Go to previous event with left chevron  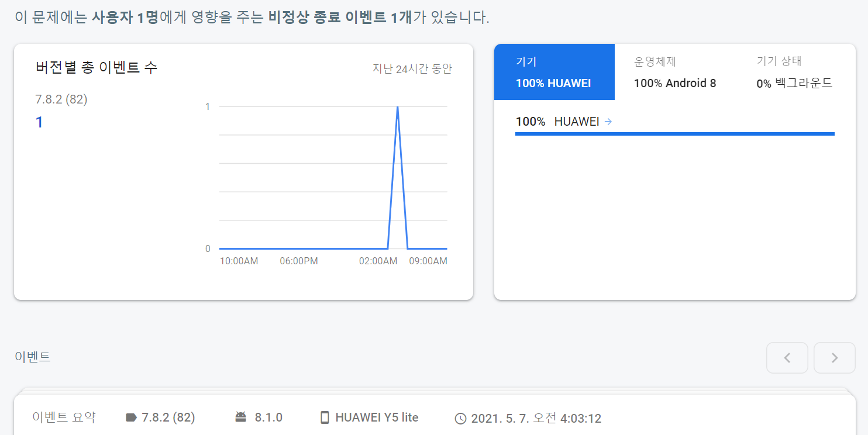click(x=787, y=358)
